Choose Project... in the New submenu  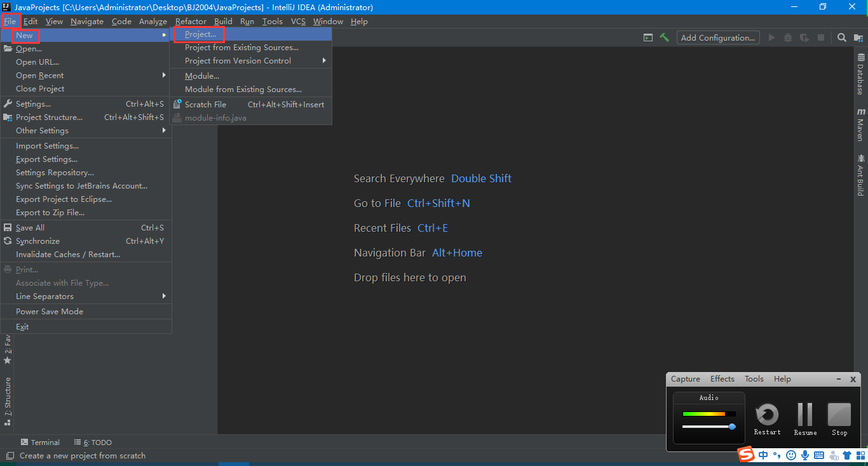[x=250, y=34]
